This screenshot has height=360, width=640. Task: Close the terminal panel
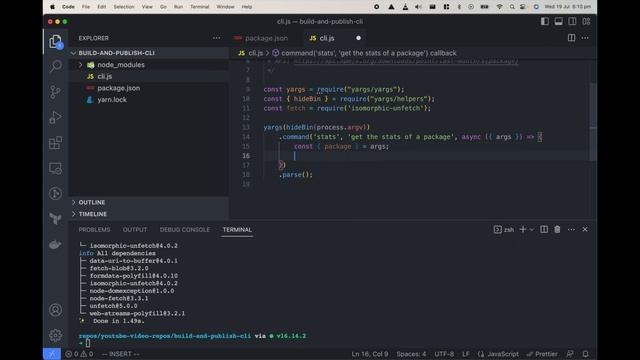585,229
